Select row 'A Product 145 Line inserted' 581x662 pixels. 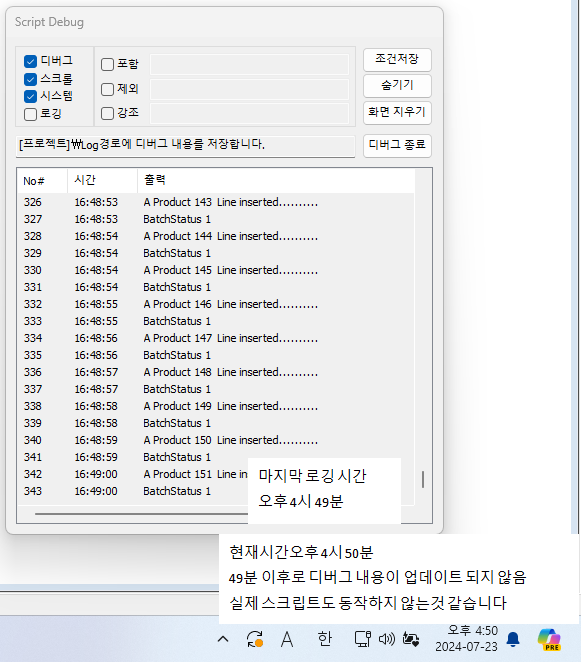[x=216, y=270]
